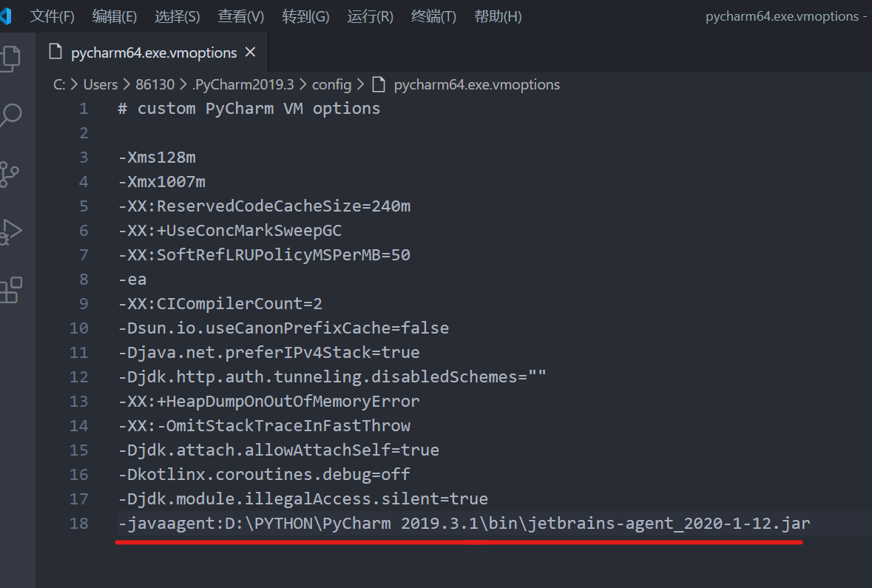
Task: Close the pycharm64.exe.vmoptions tab
Action: (x=250, y=52)
